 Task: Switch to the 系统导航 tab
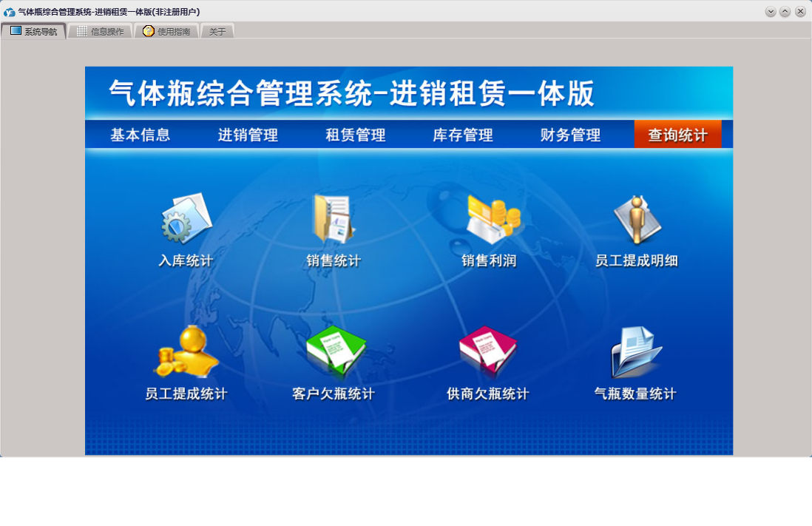click(34, 31)
